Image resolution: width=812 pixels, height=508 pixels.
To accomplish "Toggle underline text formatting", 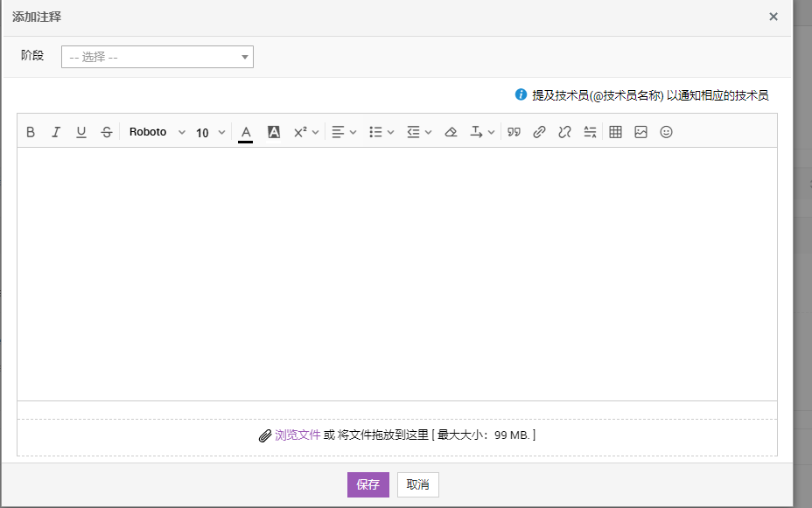I will [x=81, y=132].
